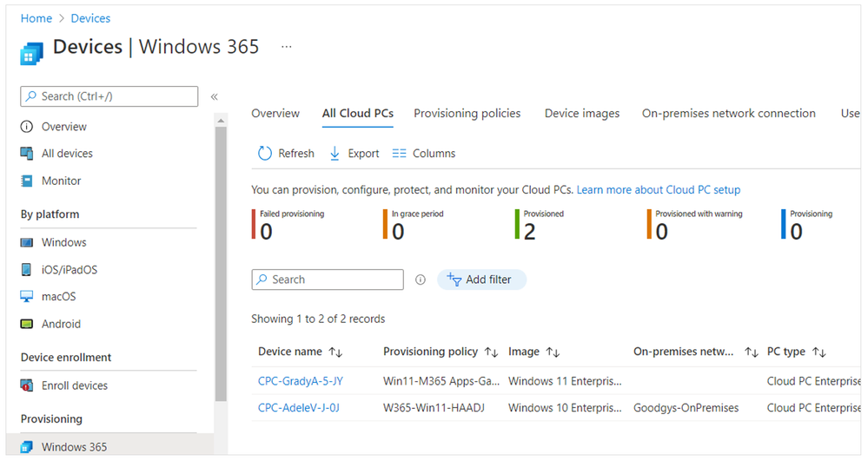Click the Provisioned count of 2
Viewport: 868px width, 461px height.
pos(530,232)
